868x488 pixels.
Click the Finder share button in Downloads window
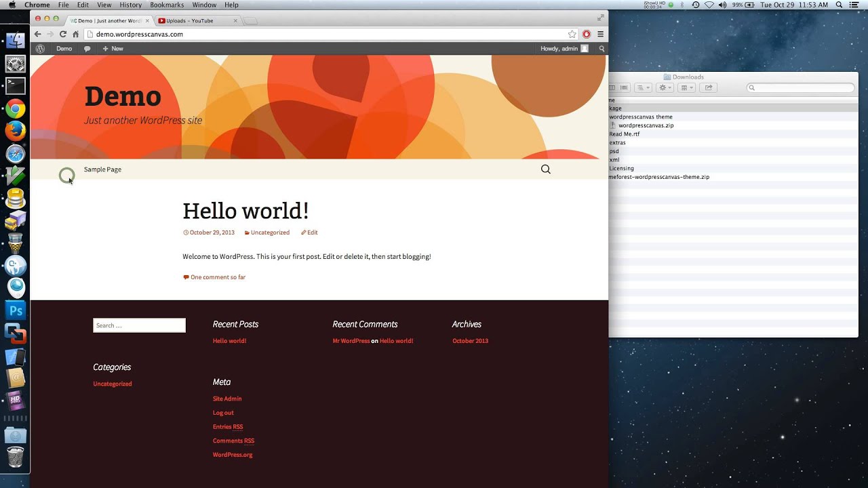(709, 87)
